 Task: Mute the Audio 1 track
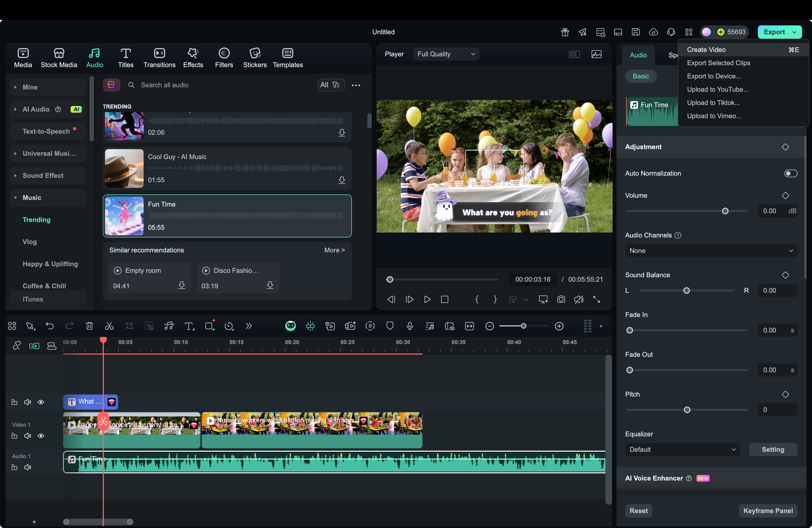tap(28, 467)
